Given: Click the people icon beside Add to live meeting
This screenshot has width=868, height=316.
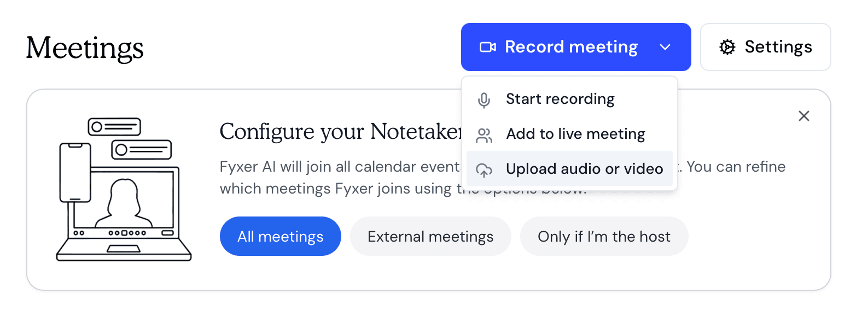Looking at the screenshot, I should [485, 134].
